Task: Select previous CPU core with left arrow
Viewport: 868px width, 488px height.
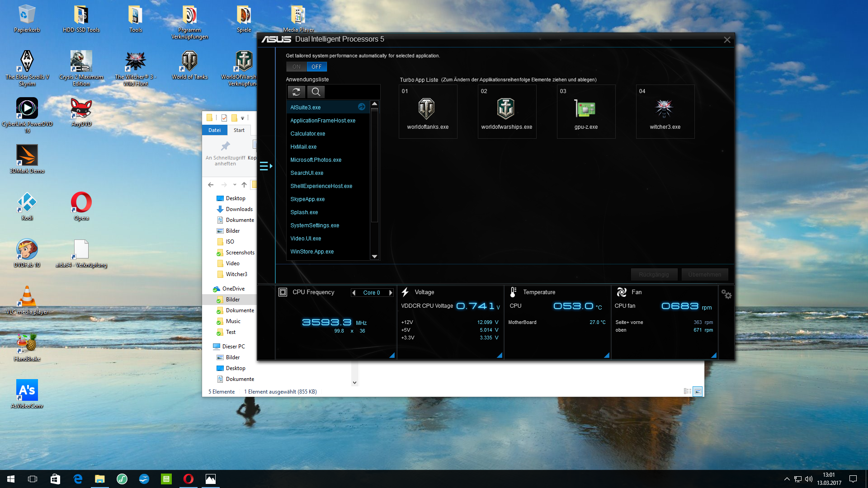Action: (x=354, y=293)
